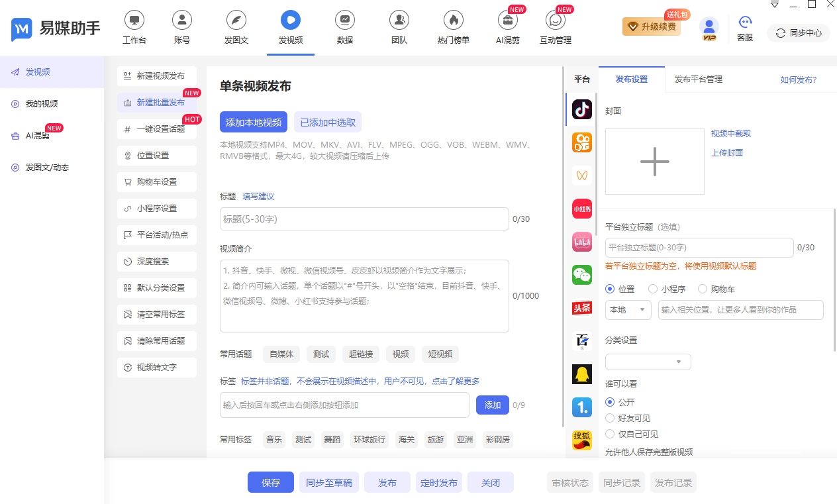Open the filter funnel dropdown in title bar
The height and width of the screenshot is (504, 837).
pos(775,5)
